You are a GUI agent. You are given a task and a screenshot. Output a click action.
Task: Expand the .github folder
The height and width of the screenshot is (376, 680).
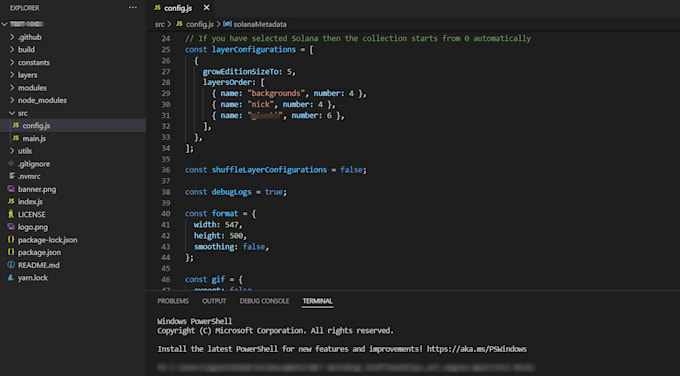tap(29, 37)
